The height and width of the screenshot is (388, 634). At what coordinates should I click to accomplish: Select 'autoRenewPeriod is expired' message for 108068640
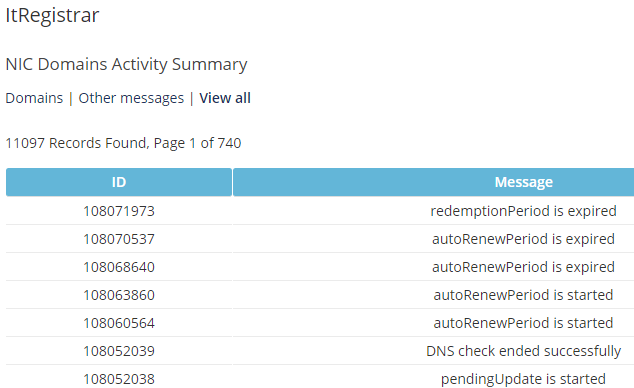(x=524, y=267)
